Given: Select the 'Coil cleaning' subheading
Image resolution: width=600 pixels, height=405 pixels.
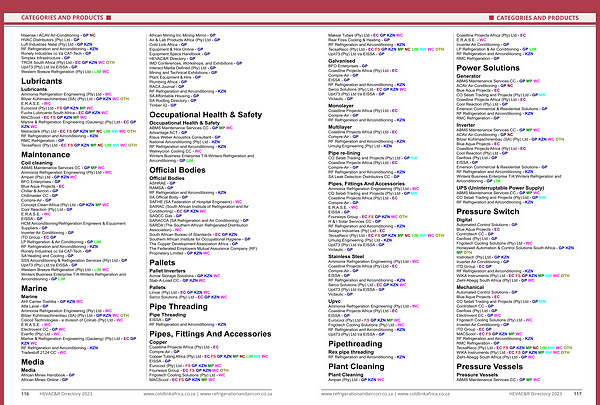Looking at the screenshot, I should (x=37, y=163).
